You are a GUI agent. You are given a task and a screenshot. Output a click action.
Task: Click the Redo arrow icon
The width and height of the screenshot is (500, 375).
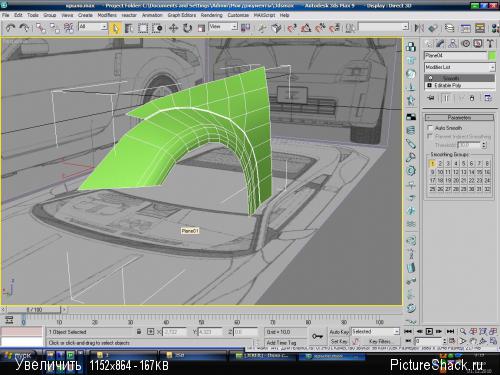[24, 28]
